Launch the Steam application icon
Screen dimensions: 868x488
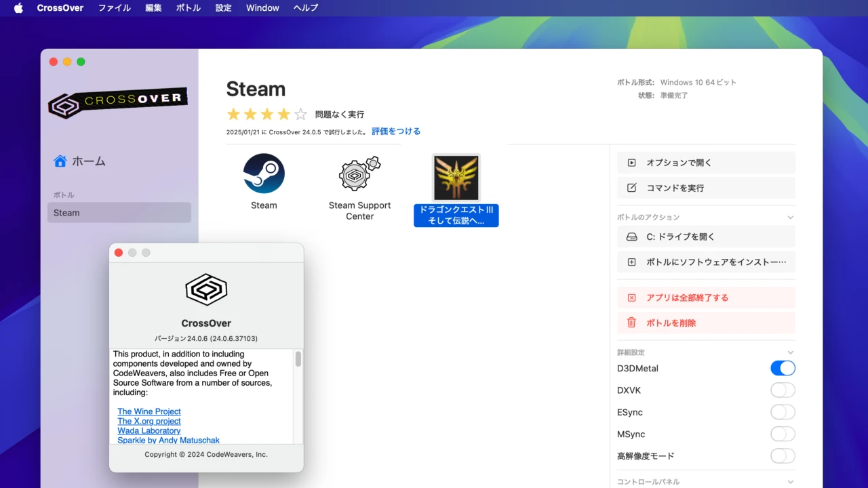264,174
